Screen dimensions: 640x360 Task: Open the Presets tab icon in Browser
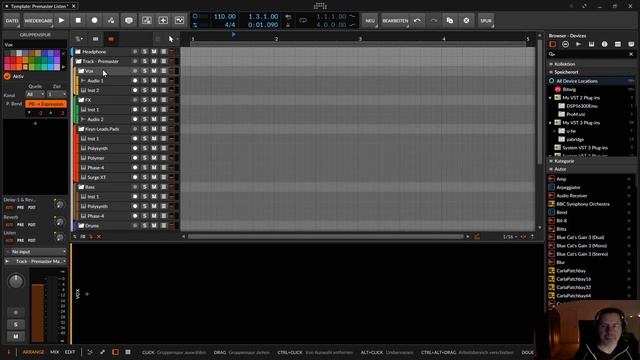(565, 44)
